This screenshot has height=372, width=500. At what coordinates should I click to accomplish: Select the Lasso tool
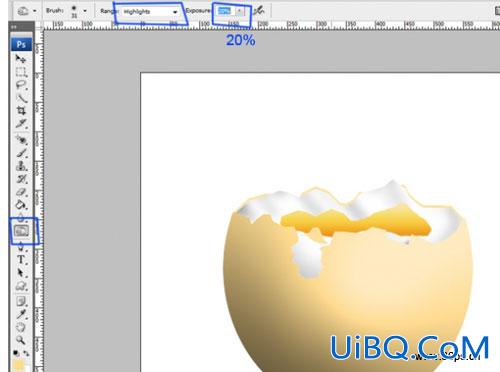point(21,85)
